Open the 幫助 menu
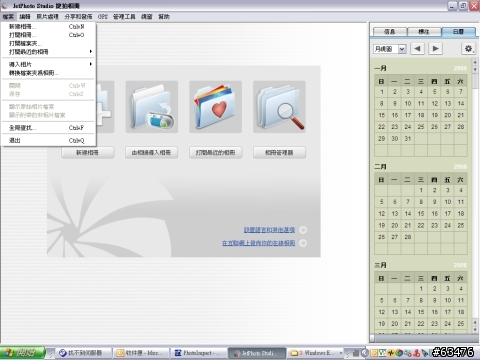The image size is (480, 360). [x=164, y=17]
